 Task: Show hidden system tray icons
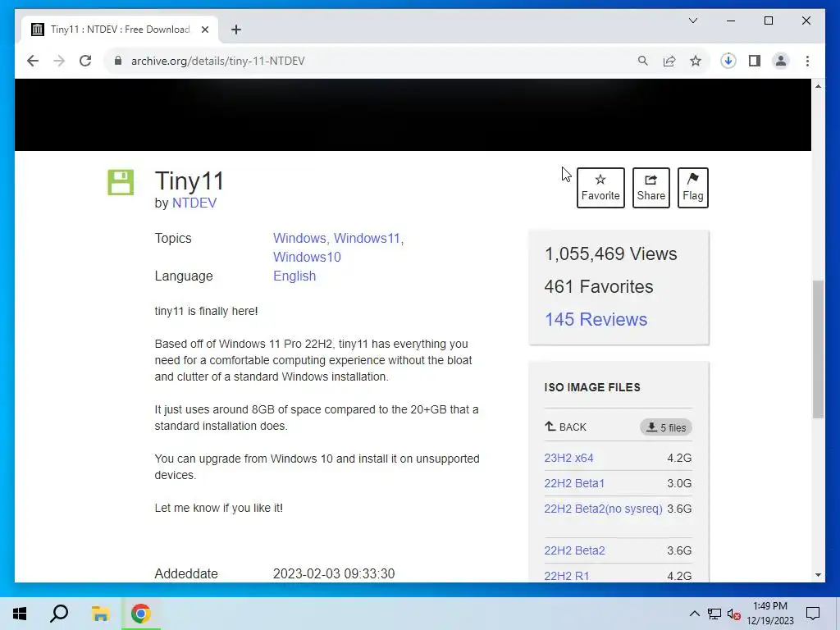pyautogui.click(x=694, y=614)
